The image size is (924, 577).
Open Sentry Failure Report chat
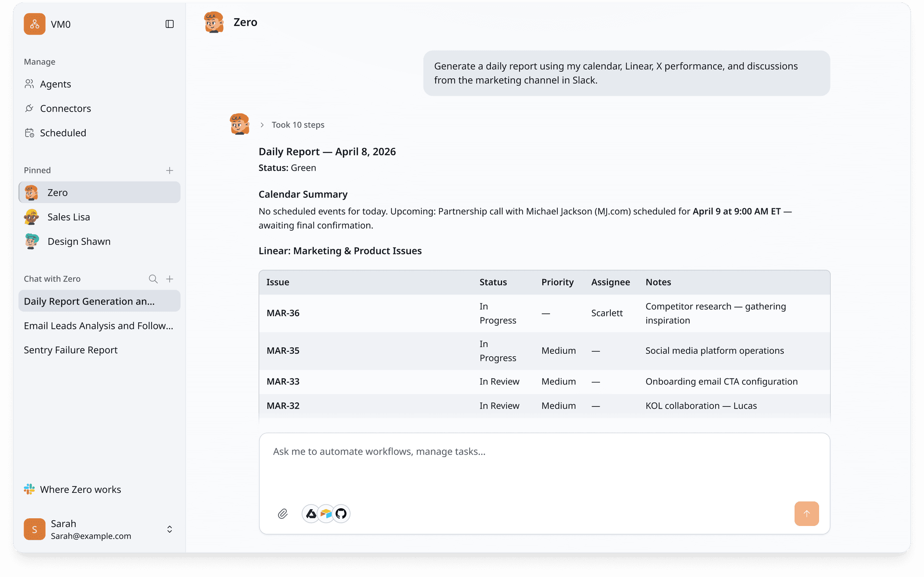(70, 350)
